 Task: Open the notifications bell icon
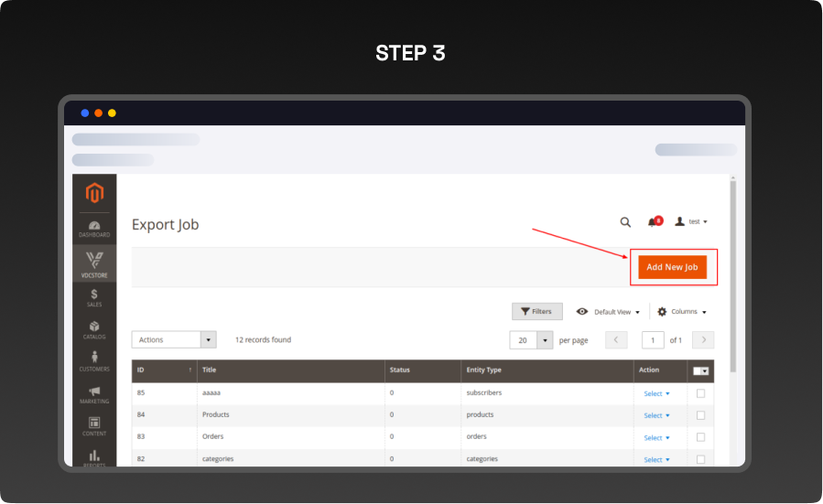(x=653, y=221)
